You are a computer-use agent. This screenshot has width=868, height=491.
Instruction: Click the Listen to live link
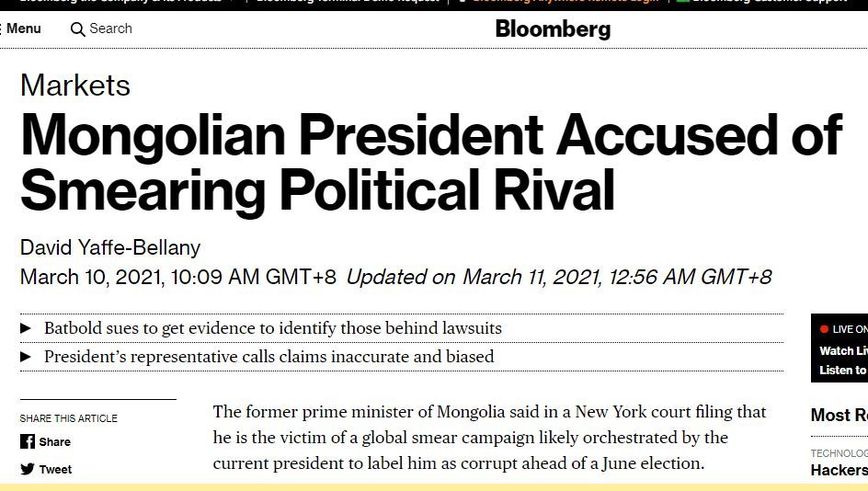[843, 370]
